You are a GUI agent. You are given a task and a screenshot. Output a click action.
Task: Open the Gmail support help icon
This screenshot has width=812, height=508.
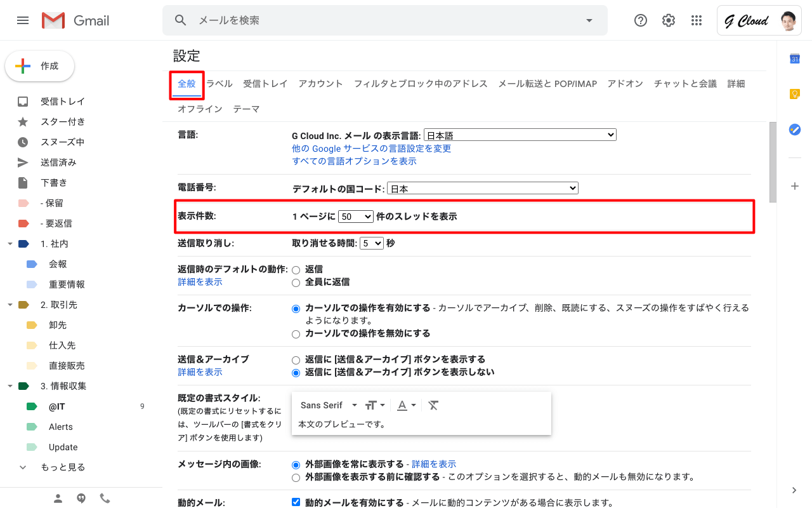tap(641, 20)
